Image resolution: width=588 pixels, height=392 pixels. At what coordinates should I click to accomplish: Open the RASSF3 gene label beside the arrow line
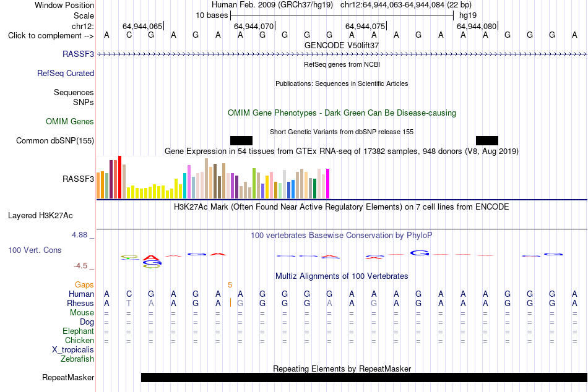click(x=78, y=54)
